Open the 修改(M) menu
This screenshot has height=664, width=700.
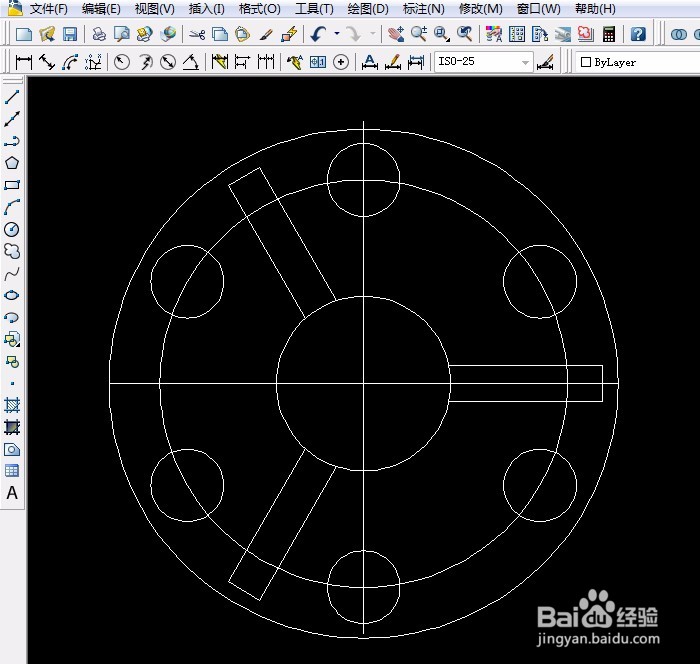click(x=480, y=9)
